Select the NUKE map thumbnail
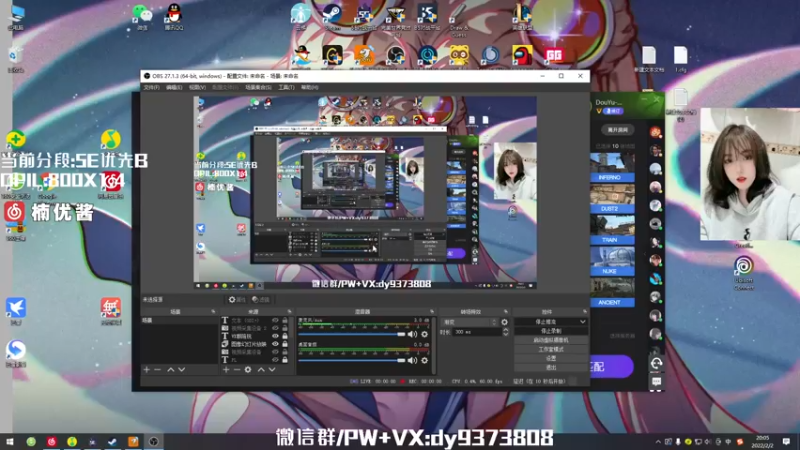The height and width of the screenshot is (450, 800). pos(612,261)
